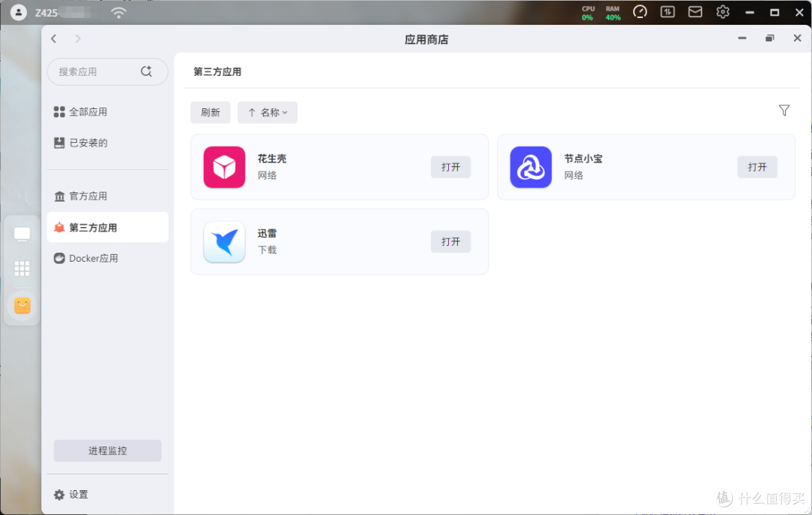Open the network transfer icon in top bar
This screenshot has width=812, height=515.
(x=668, y=12)
